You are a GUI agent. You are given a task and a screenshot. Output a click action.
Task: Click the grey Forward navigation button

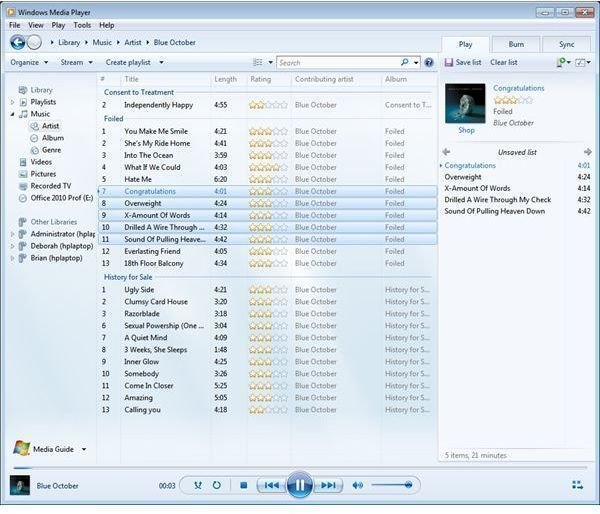[x=34, y=42]
